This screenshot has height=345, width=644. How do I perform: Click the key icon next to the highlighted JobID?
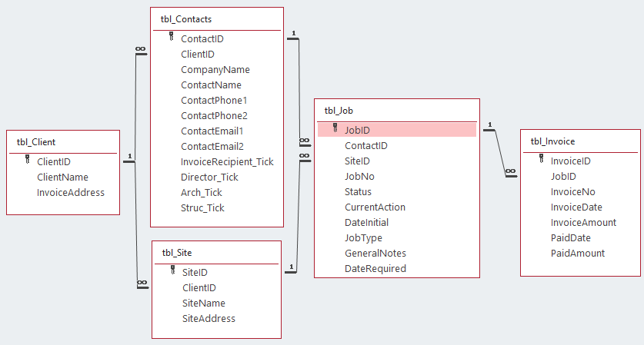(x=335, y=129)
